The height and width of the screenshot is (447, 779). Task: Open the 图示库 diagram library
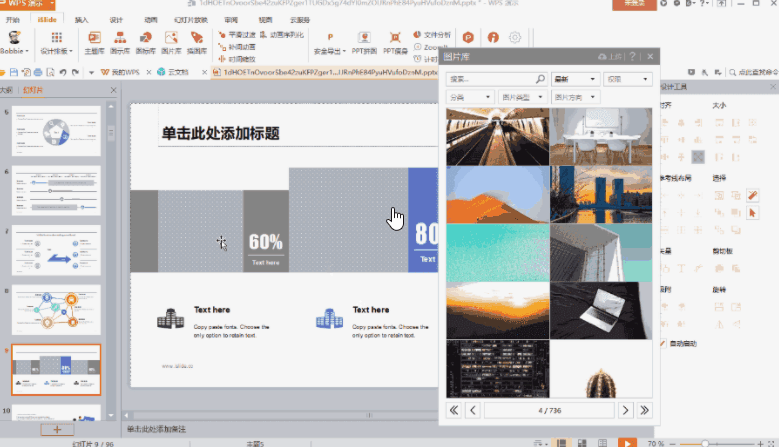[x=120, y=42]
